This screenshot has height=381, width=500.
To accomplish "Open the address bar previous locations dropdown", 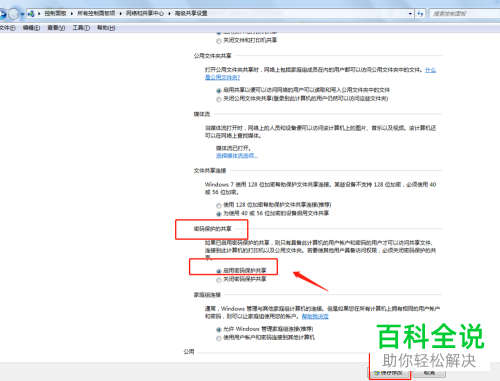I will pyautogui.click(x=410, y=14).
